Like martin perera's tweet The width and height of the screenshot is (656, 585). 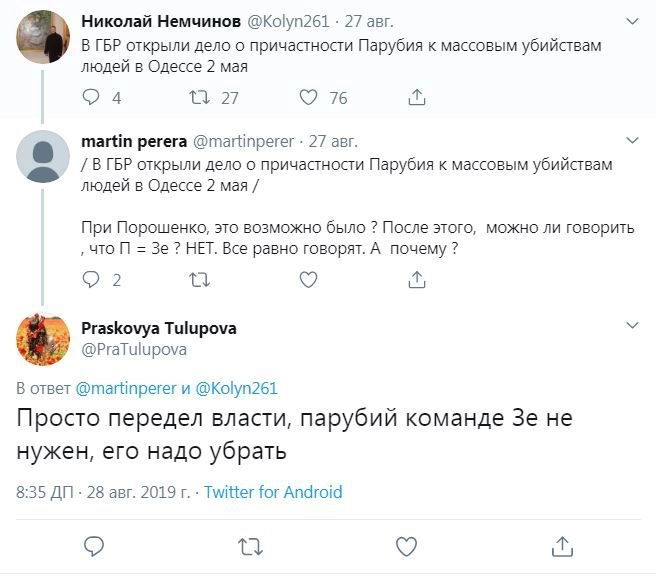[309, 280]
